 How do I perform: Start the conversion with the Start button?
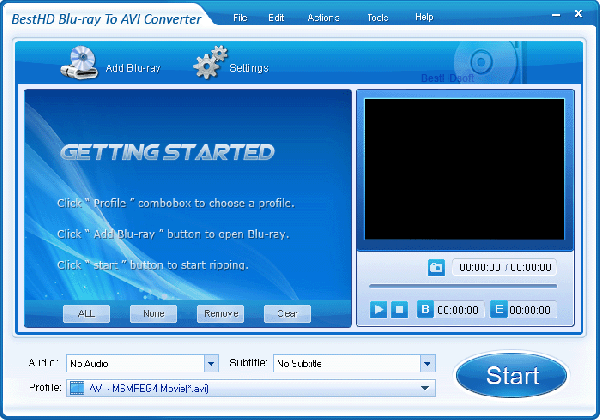point(512,375)
